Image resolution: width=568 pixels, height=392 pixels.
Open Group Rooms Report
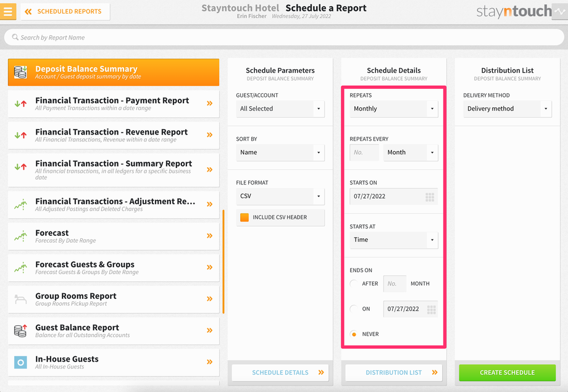pyautogui.click(x=114, y=299)
